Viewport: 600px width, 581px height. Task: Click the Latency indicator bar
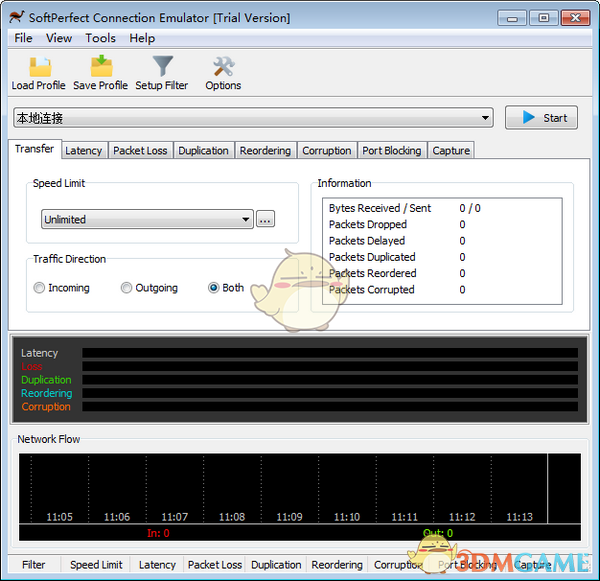point(330,353)
